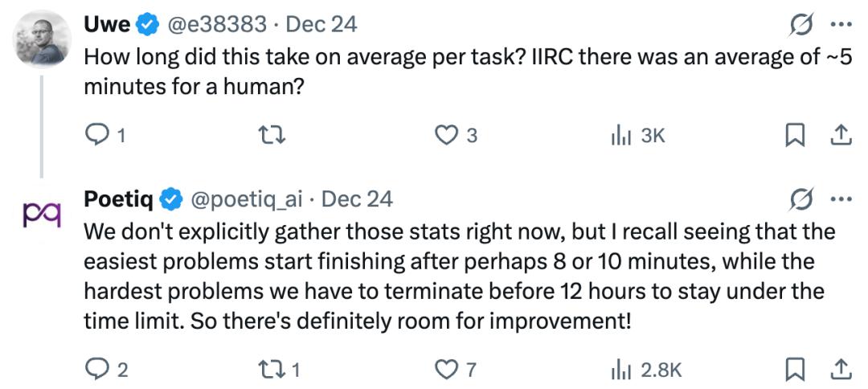Open more options on Poetiq's tweet
The image size is (868, 389).
point(840,199)
